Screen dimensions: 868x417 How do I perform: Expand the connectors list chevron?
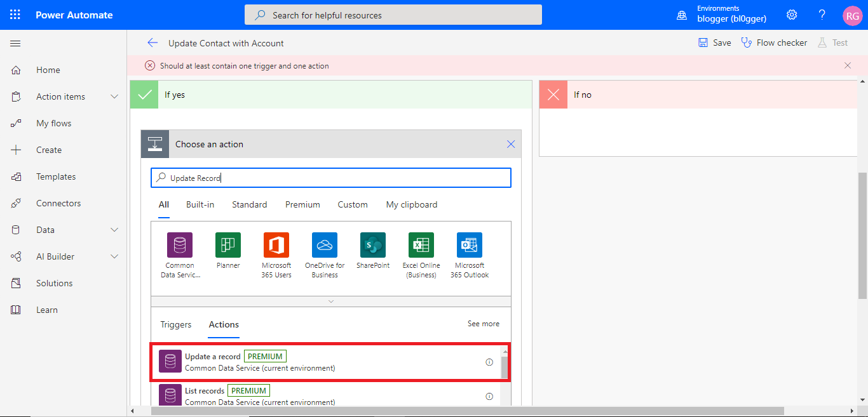331,301
